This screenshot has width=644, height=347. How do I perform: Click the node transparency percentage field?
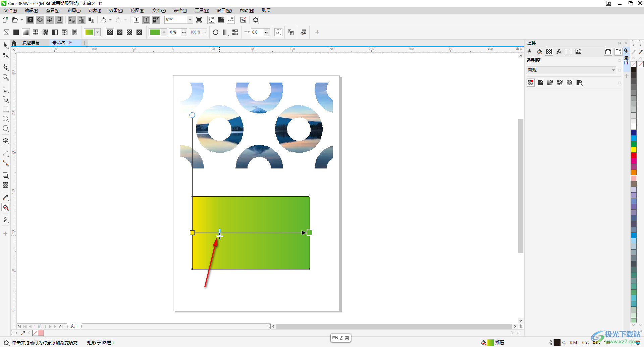(x=175, y=32)
